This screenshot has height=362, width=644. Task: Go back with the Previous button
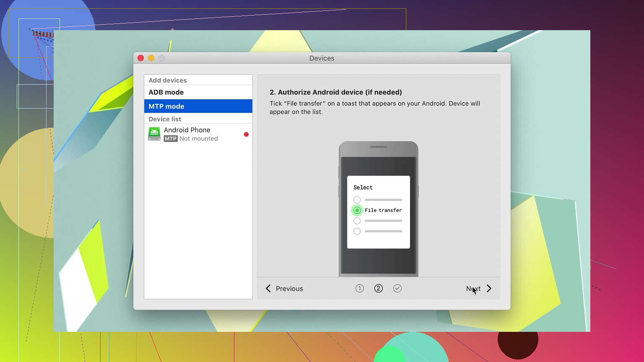click(284, 289)
